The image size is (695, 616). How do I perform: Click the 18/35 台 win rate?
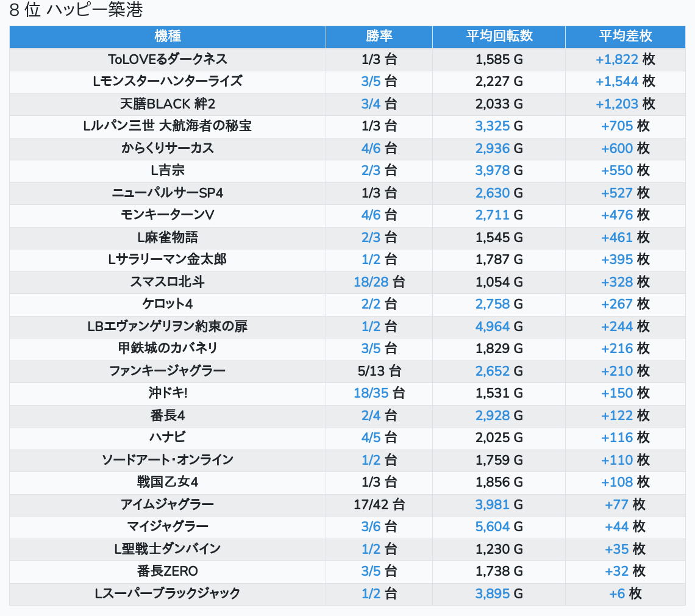379,393
